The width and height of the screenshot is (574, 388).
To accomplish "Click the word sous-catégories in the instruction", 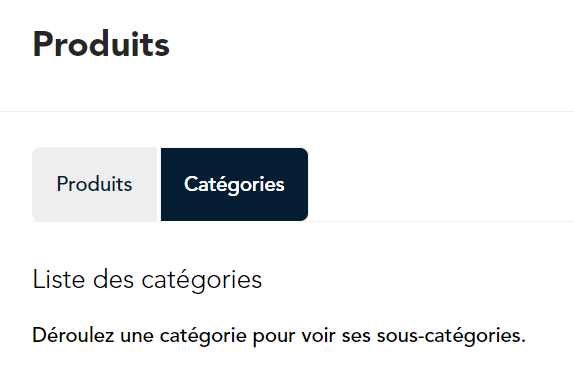I will coord(451,335).
